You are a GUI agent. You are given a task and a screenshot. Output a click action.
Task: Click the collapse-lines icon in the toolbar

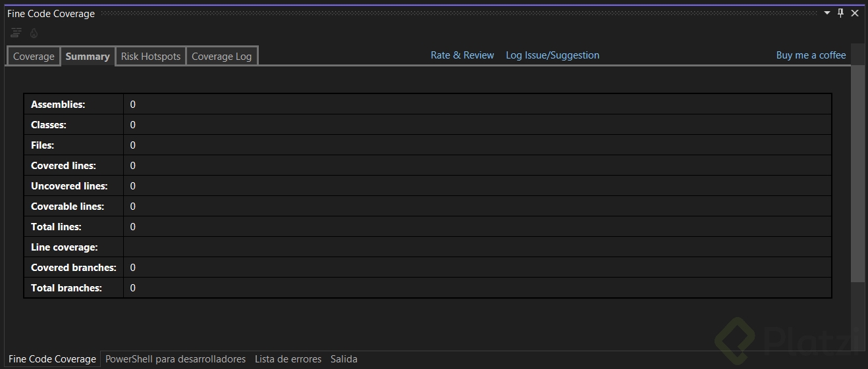point(16,33)
